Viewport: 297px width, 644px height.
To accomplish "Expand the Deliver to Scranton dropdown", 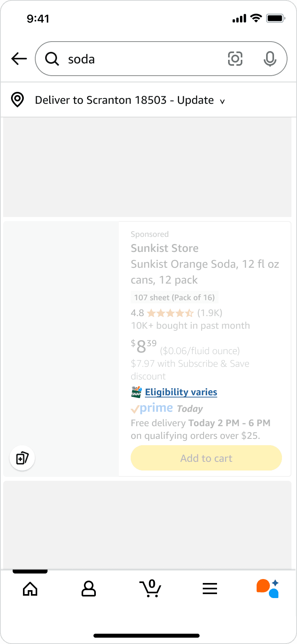I will (124, 100).
